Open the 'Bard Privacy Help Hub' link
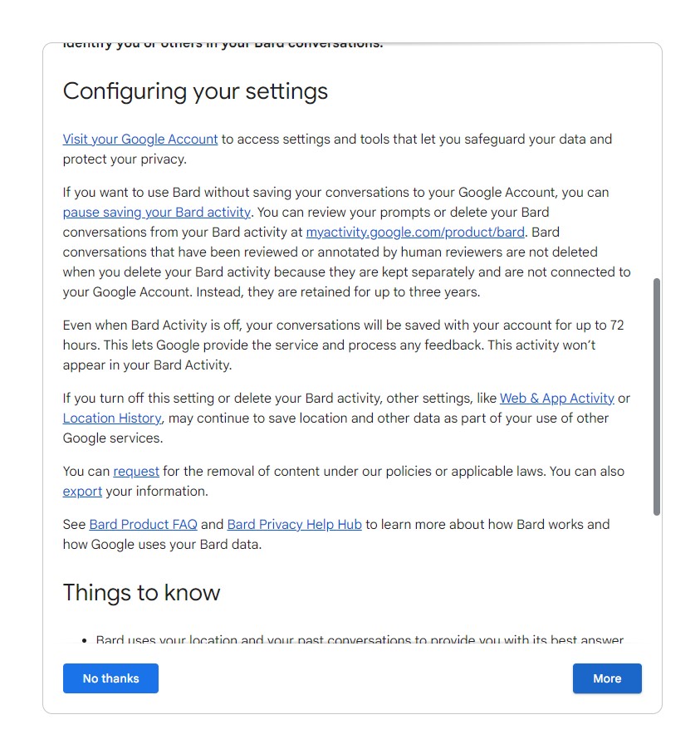Screen dimensions: 700x744 click(294, 525)
